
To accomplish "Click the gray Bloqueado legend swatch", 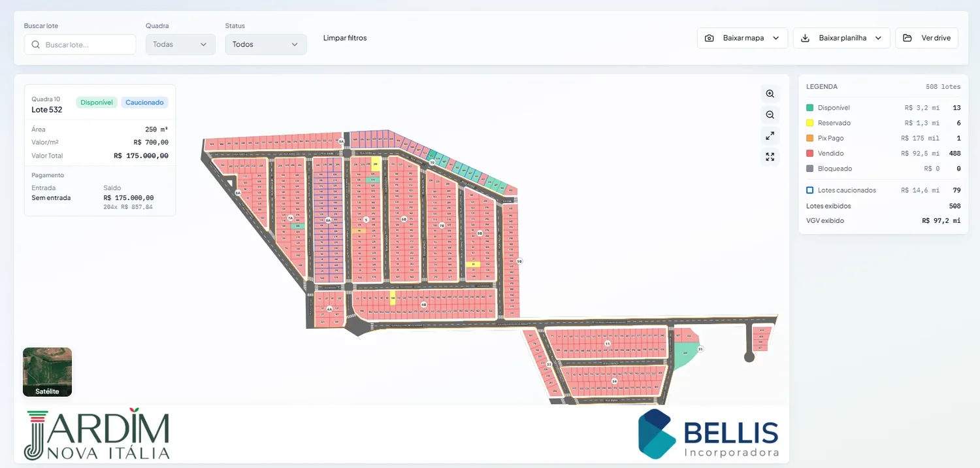I will tap(810, 169).
